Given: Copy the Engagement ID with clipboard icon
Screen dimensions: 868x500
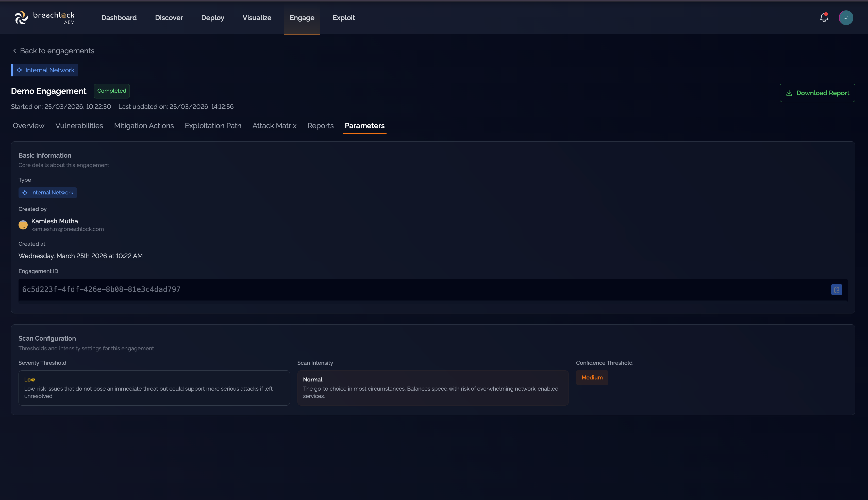Looking at the screenshot, I should [x=837, y=290].
